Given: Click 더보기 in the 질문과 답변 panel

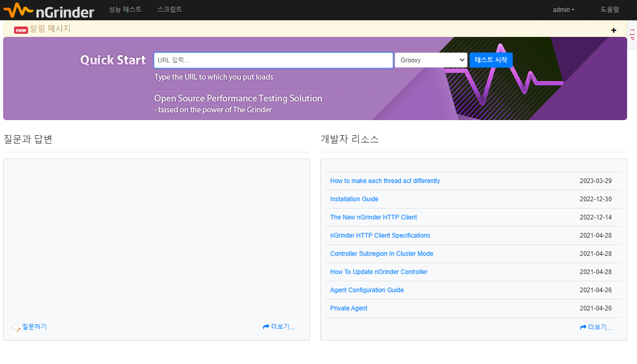Looking at the screenshot, I should (x=283, y=327).
